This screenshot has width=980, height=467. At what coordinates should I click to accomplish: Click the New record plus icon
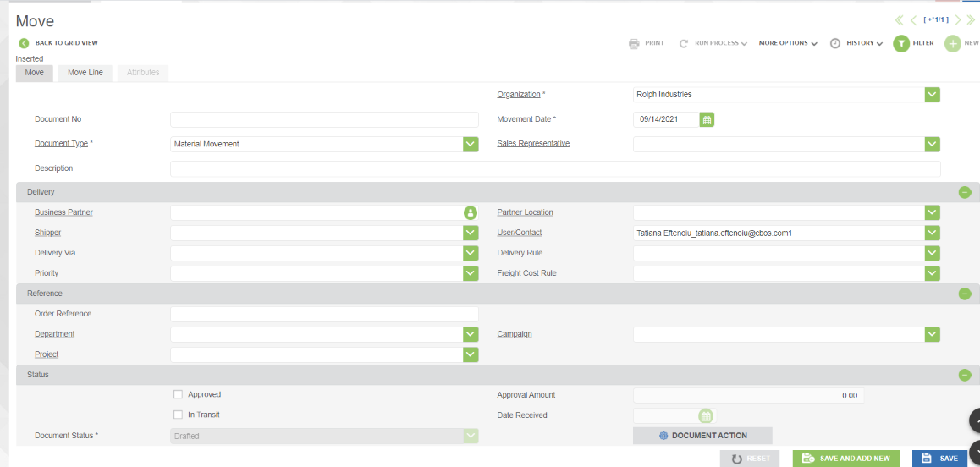953,43
